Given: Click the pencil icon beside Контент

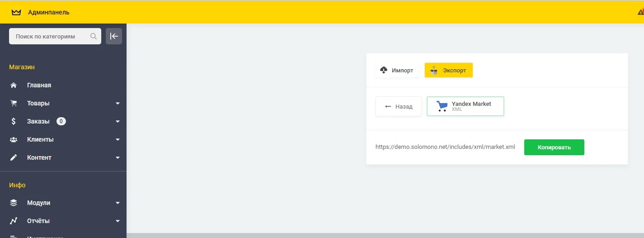Looking at the screenshot, I should [14, 157].
